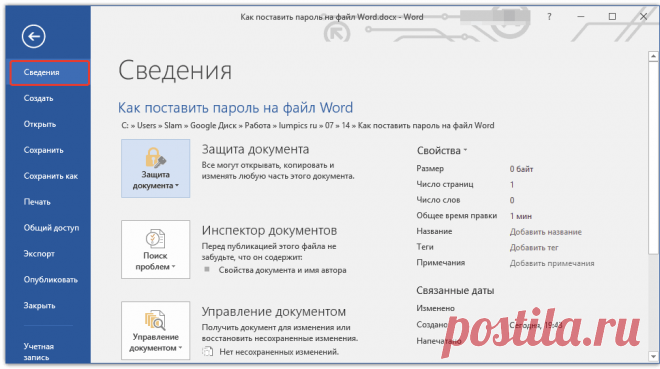Select Создать in the left menu

click(39, 98)
